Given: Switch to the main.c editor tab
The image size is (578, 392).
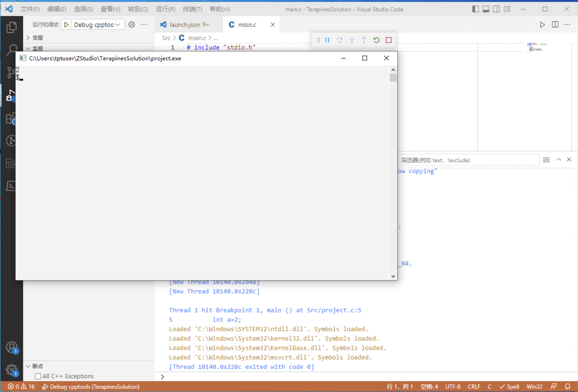Looking at the screenshot, I should click(247, 24).
